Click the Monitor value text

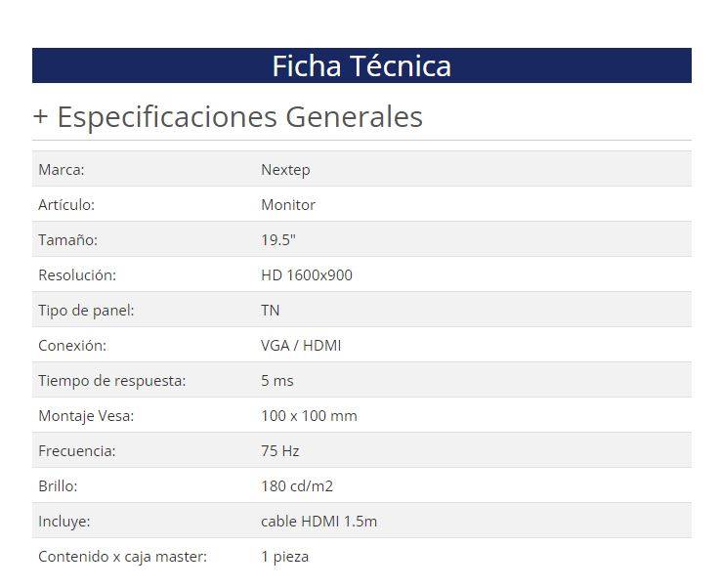coord(288,205)
